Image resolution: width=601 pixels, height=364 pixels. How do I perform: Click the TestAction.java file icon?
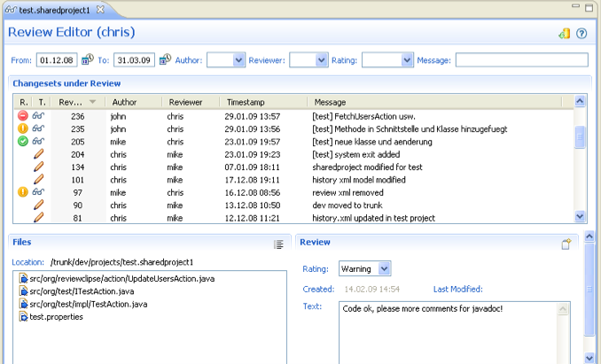(x=23, y=304)
